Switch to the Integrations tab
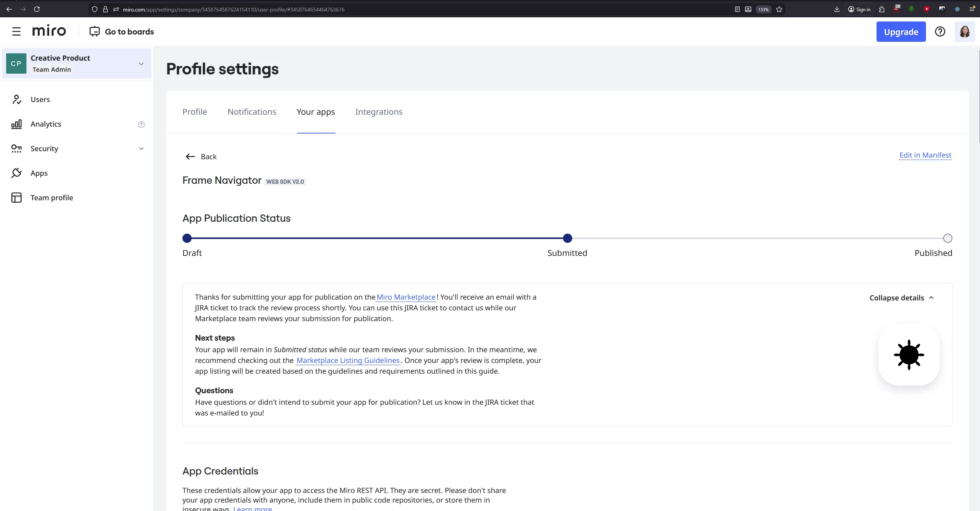Viewport: 980px width, 511px height. (x=379, y=112)
